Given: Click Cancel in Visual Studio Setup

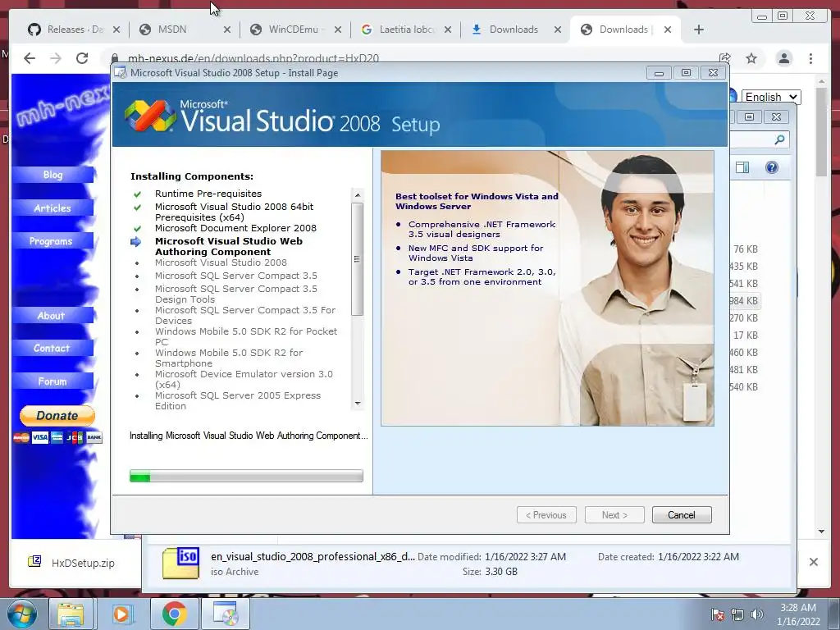Looking at the screenshot, I should [x=682, y=515].
